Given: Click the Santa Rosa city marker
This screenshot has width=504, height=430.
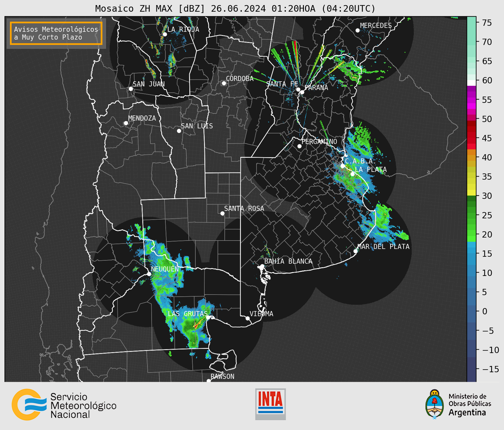Looking at the screenshot, I should click(x=222, y=214).
